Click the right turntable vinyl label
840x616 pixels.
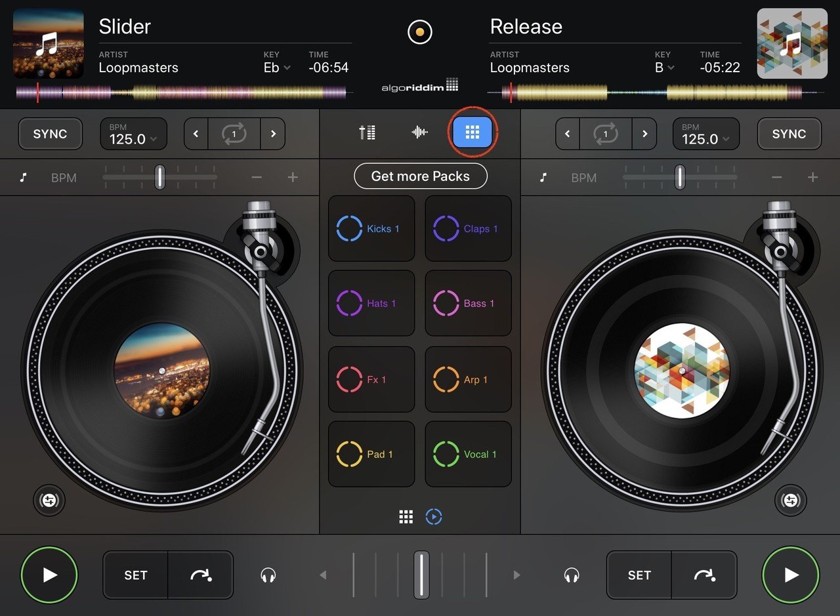[x=682, y=371]
